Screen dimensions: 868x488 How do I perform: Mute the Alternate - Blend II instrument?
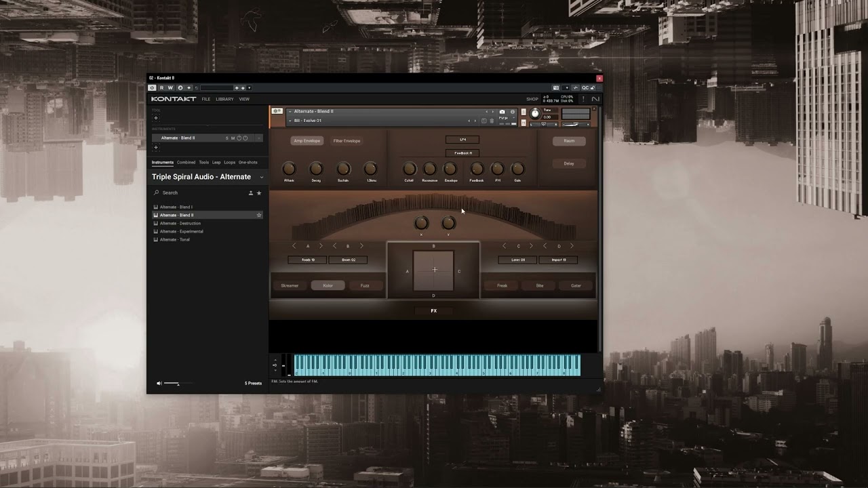(233, 138)
